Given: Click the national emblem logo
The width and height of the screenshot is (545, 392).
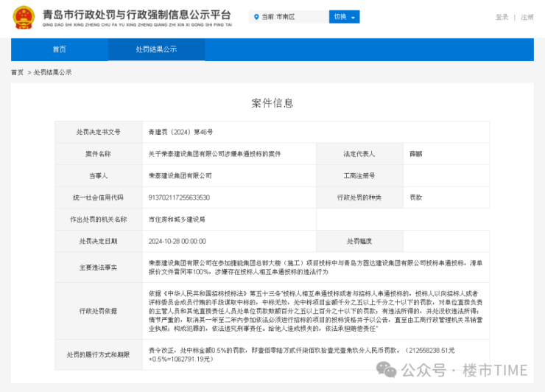Looking at the screenshot, I should [x=24, y=18].
